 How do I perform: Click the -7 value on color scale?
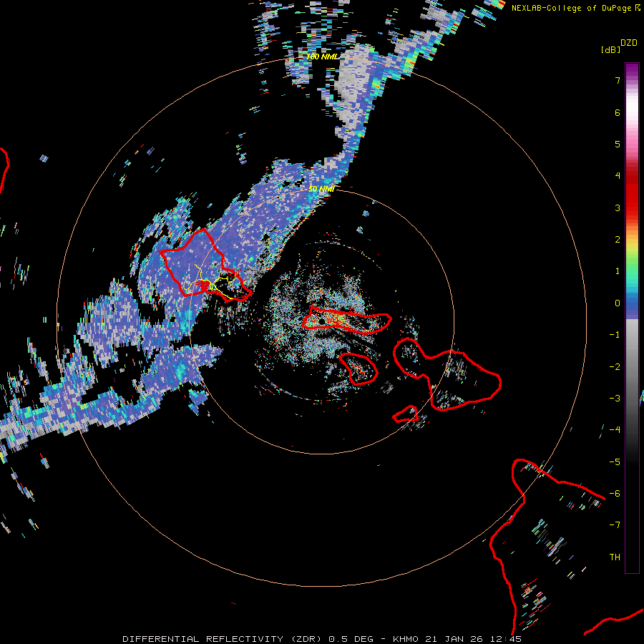[615, 525]
